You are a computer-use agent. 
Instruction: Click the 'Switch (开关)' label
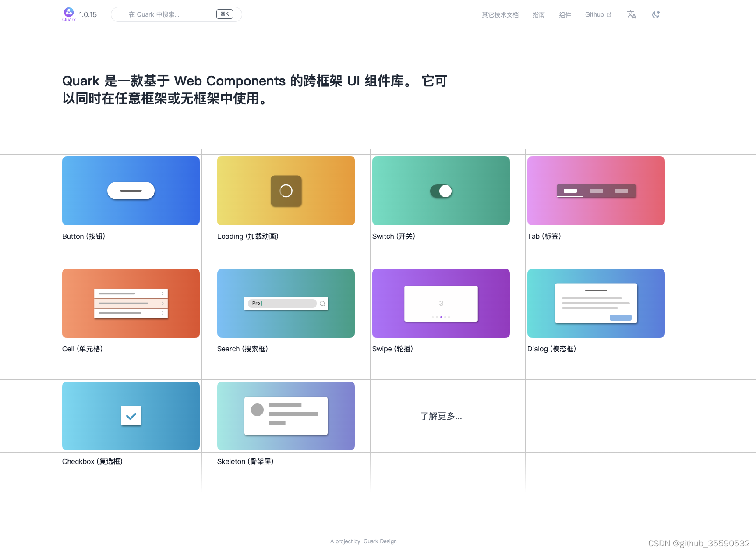[x=394, y=236]
